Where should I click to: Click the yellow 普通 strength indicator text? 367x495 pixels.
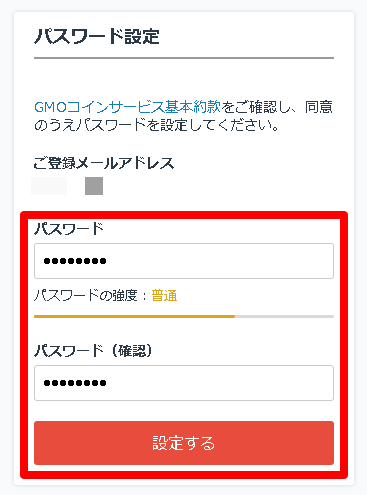[x=164, y=296]
